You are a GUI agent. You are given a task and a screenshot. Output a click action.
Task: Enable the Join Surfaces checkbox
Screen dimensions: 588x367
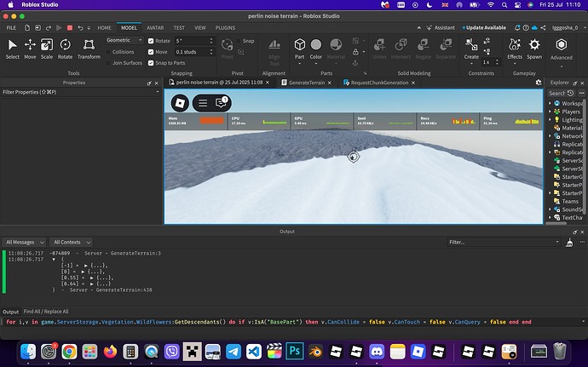coord(108,63)
